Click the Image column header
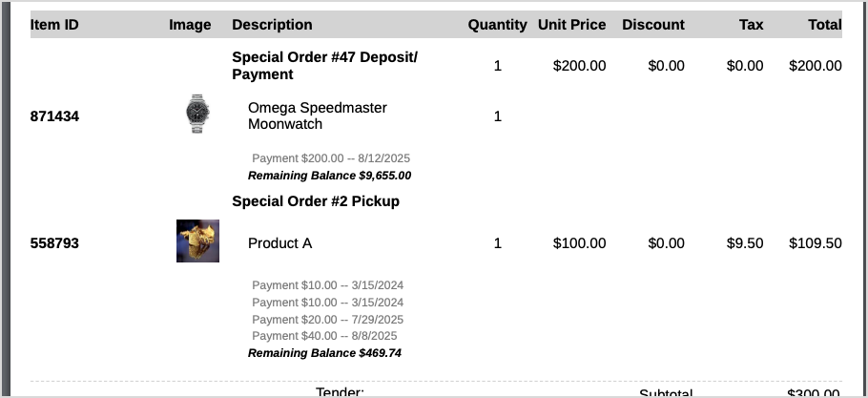Viewport: 868px width, 398px height. click(190, 25)
